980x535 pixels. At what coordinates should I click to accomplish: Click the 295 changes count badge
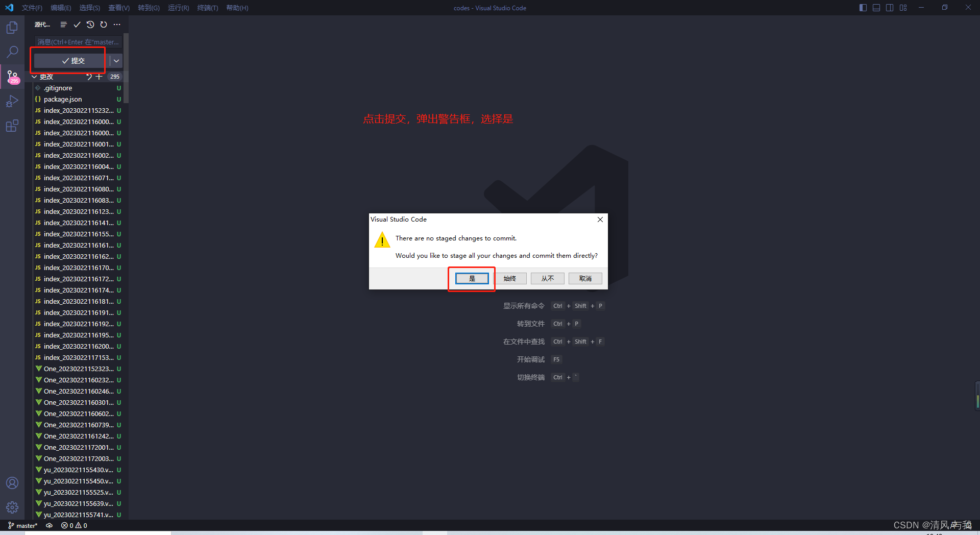point(115,77)
